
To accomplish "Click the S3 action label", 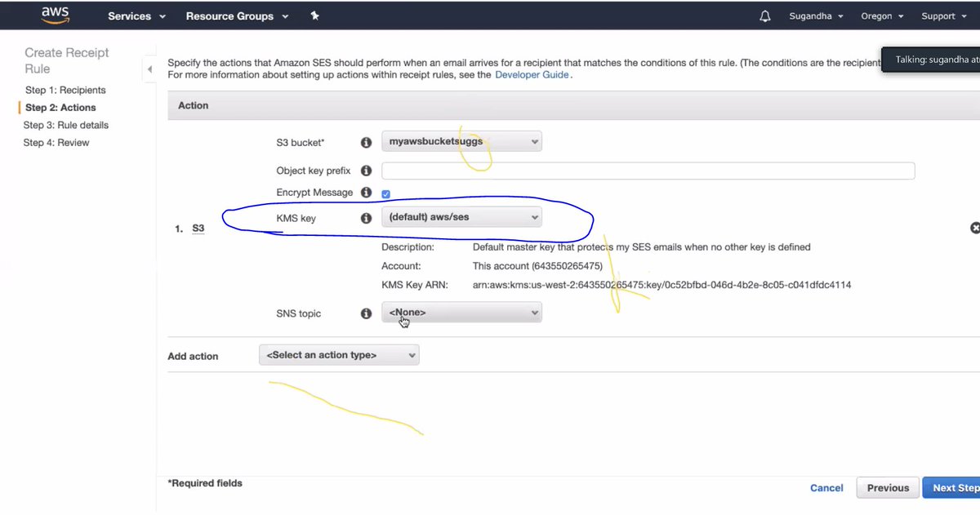I will pos(198,229).
